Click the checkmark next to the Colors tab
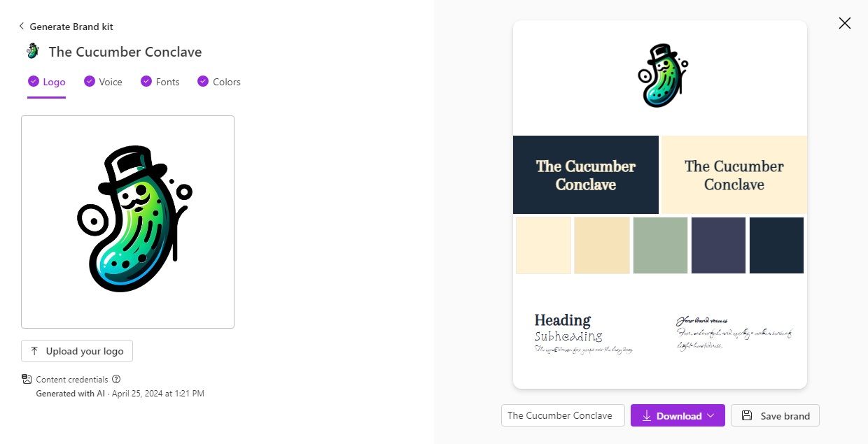The image size is (868, 444). click(x=203, y=81)
